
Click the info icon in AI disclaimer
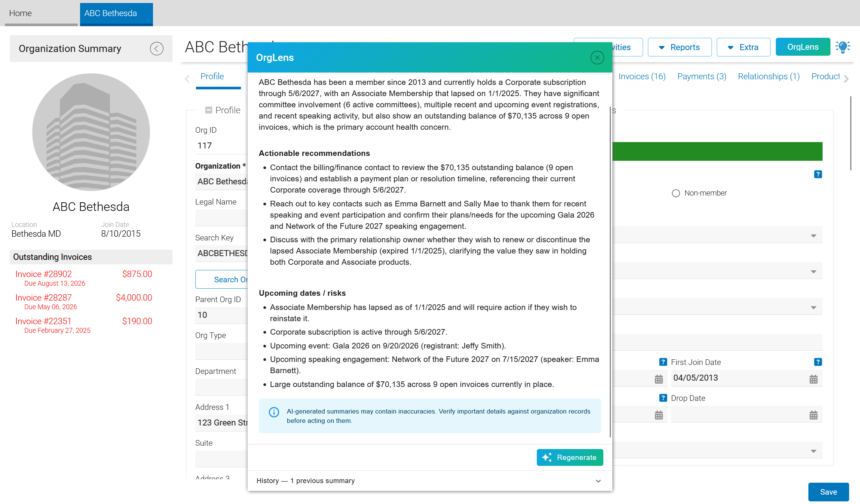point(274,412)
